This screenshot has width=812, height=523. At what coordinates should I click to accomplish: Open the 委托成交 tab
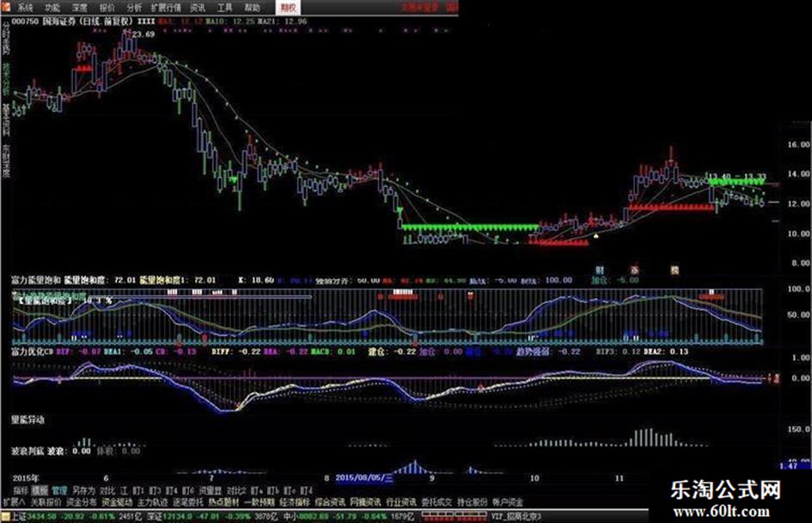click(437, 502)
